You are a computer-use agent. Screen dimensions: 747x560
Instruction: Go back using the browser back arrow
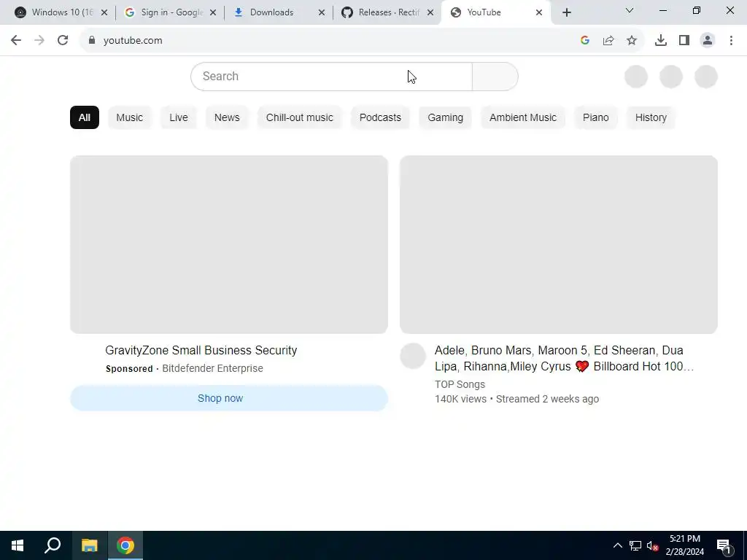pos(16,41)
